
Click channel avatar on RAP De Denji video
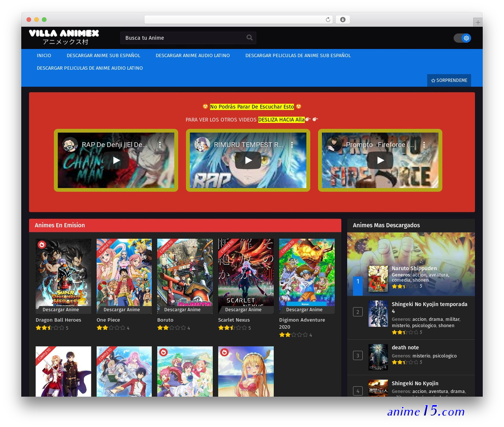point(70,145)
